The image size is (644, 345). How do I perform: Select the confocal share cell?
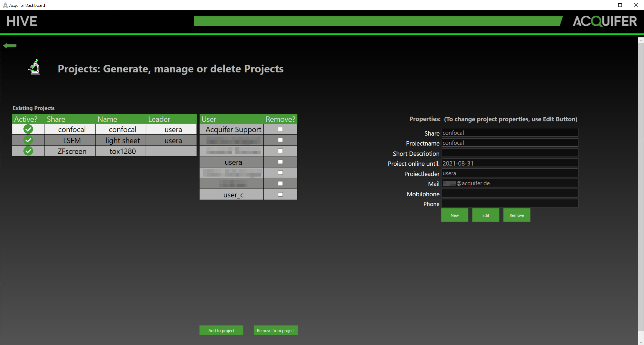point(70,129)
